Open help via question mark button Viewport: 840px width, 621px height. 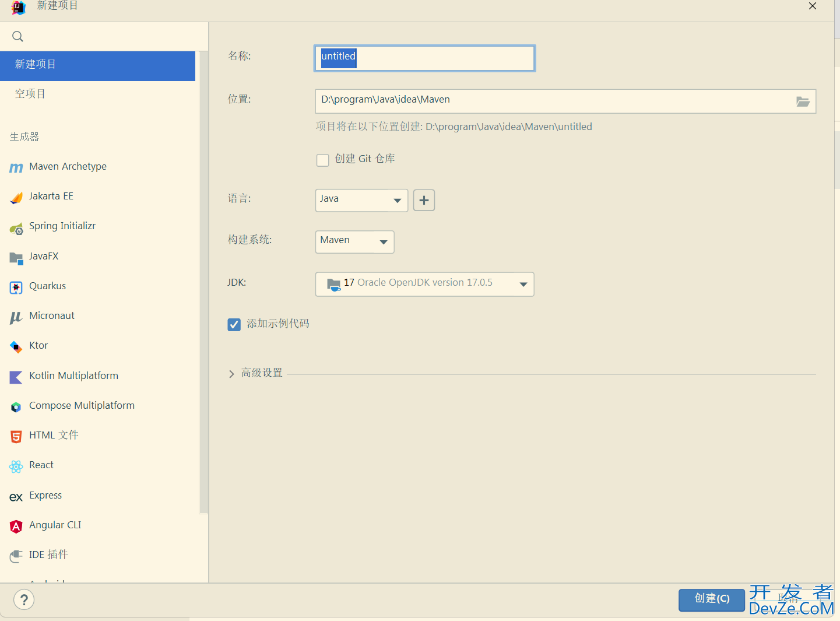coord(24,599)
